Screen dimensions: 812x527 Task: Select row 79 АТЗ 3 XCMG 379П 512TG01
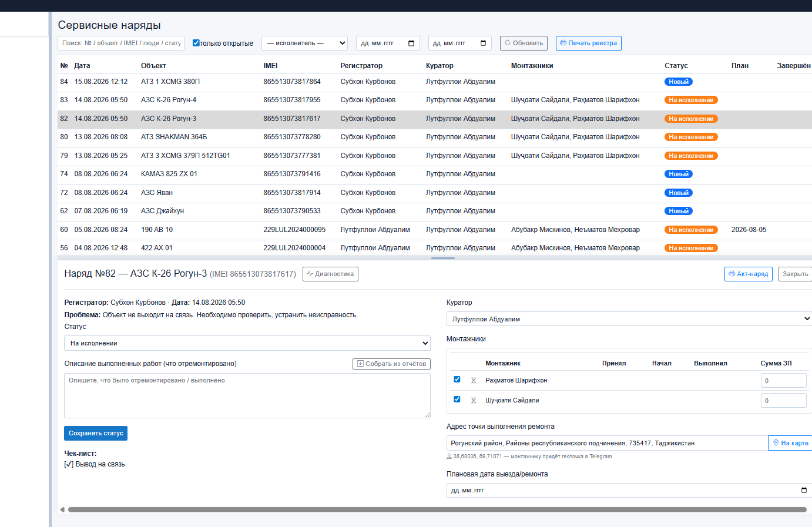435,156
